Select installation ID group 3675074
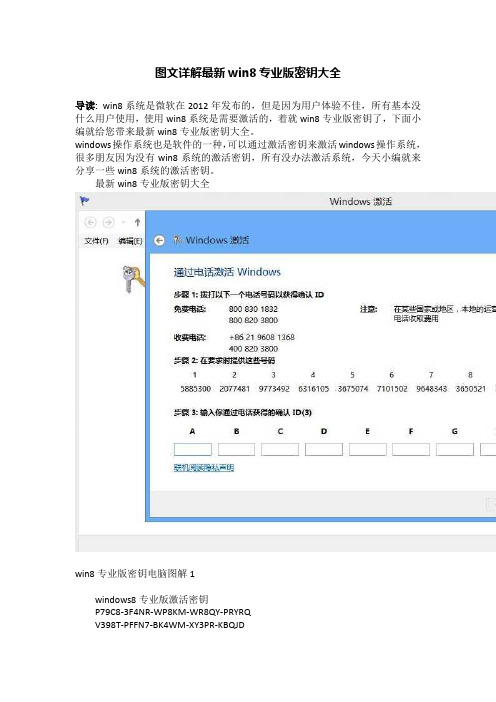This screenshot has width=496, height=702. tap(353, 389)
